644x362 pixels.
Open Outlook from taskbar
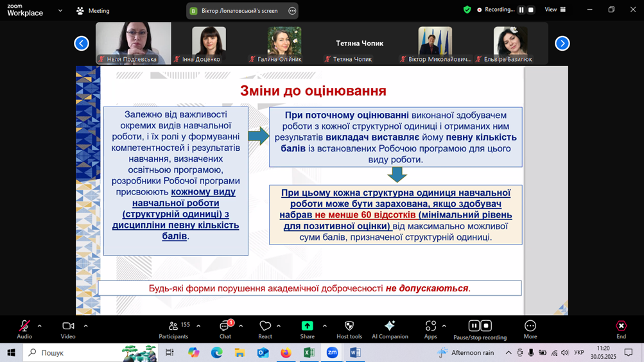click(263, 352)
